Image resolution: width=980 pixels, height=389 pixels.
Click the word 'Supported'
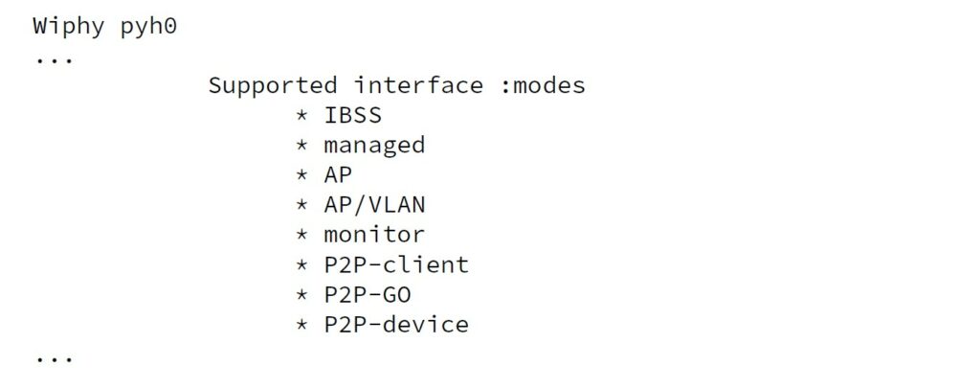point(273,85)
